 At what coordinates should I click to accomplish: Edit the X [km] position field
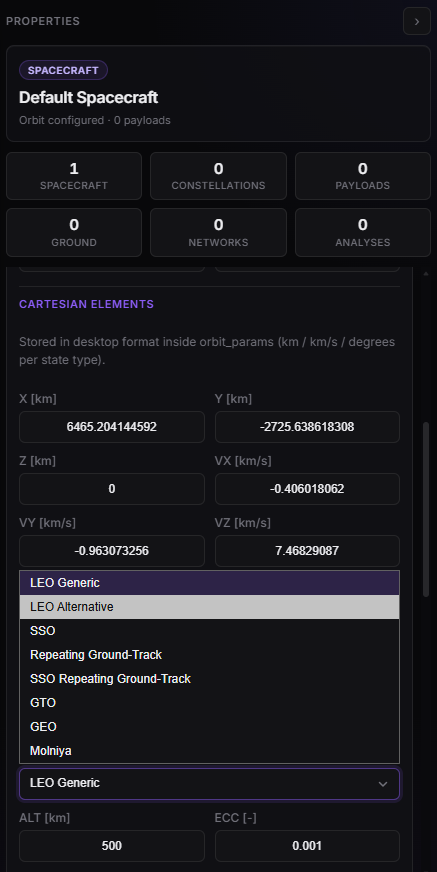(x=112, y=427)
